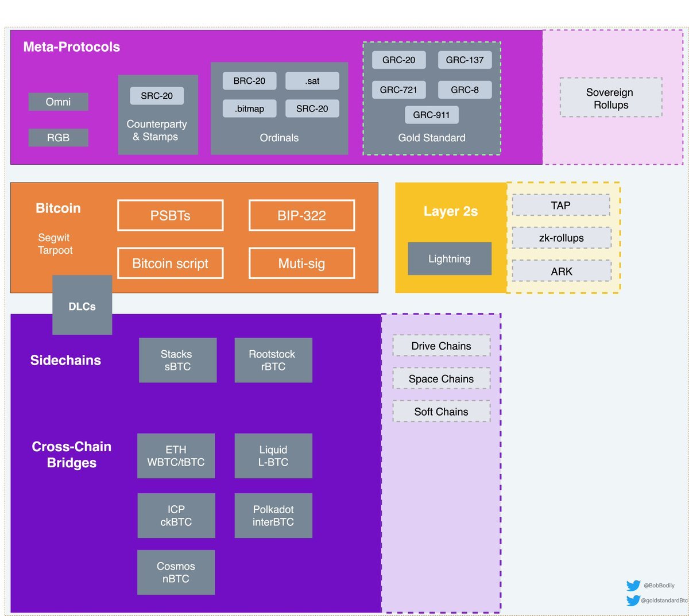Click the Bitcoin heading
This screenshot has height=616, width=689.
pos(58,208)
